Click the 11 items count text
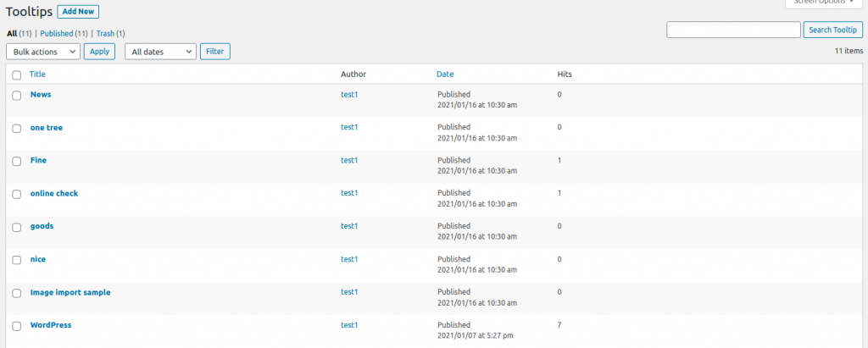 click(x=849, y=51)
